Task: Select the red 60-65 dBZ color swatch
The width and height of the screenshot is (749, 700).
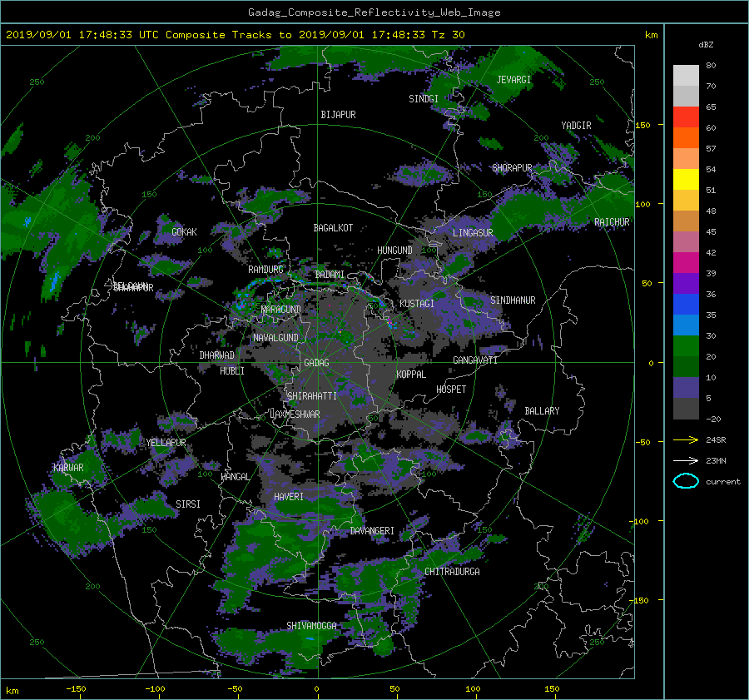Action: tap(686, 117)
